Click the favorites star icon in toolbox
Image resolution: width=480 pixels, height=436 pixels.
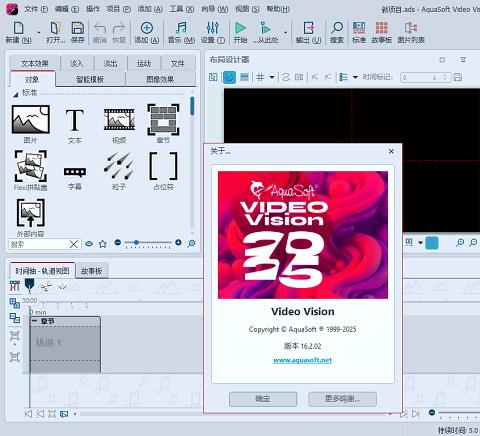[x=103, y=244]
